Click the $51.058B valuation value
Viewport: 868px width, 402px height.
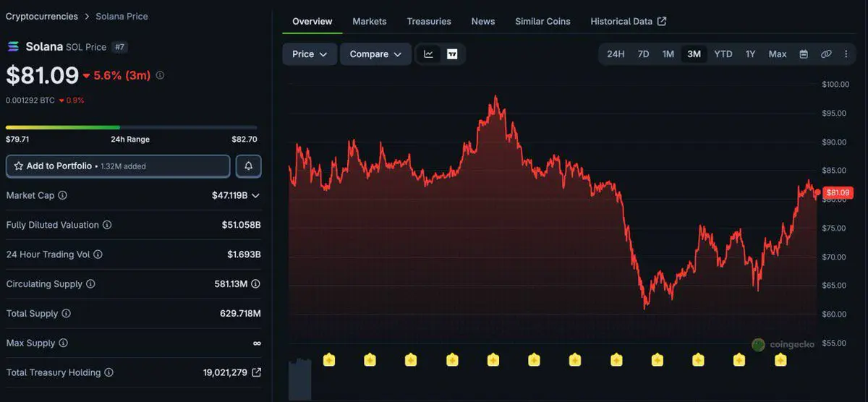click(242, 225)
